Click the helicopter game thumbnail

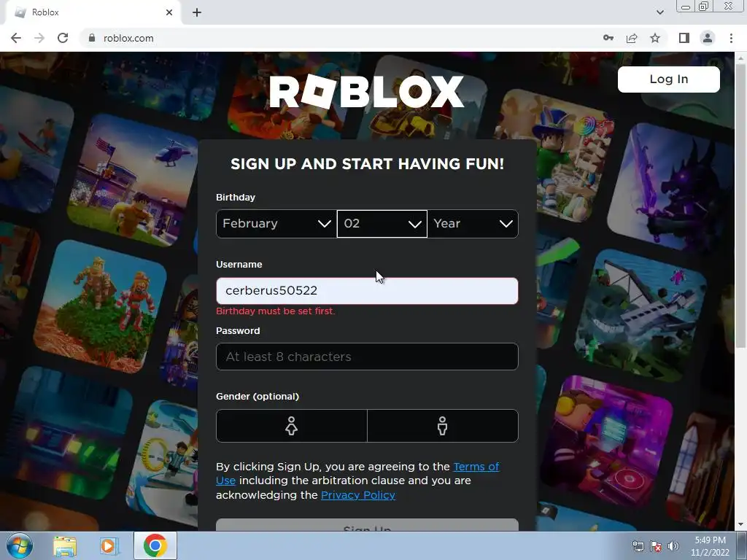(133, 181)
